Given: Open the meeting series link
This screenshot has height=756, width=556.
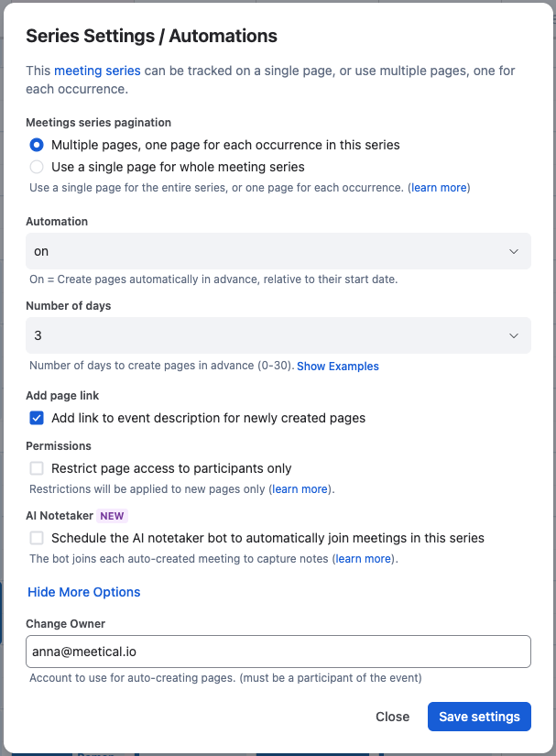Looking at the screenshot, I should click(x=97, y=71).
